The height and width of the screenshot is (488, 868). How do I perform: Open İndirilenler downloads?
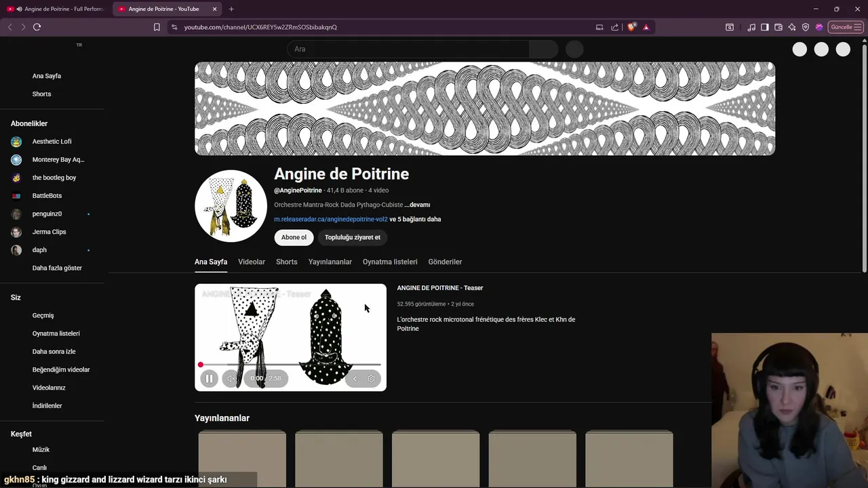[x=47, y=406]
